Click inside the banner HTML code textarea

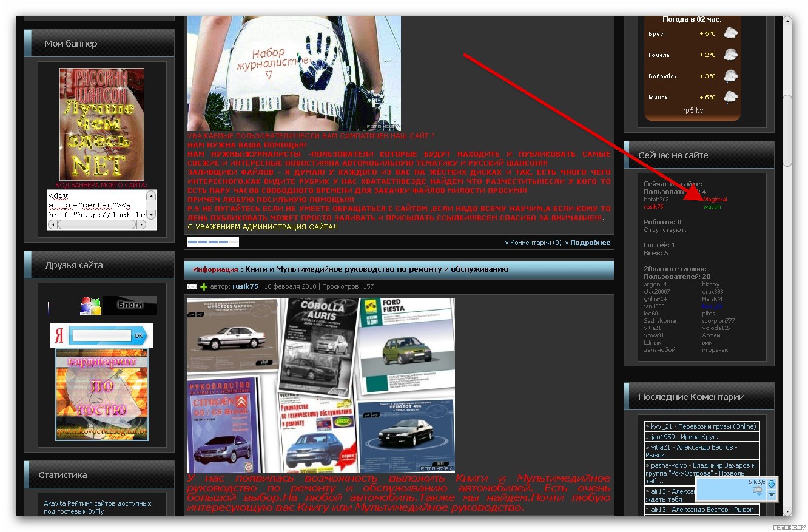[x=97, y=205]
